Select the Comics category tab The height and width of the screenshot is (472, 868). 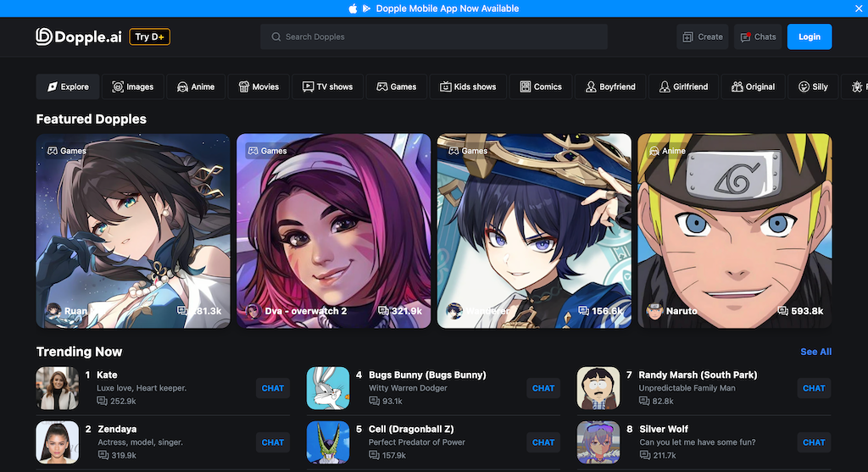pos(541,86)
